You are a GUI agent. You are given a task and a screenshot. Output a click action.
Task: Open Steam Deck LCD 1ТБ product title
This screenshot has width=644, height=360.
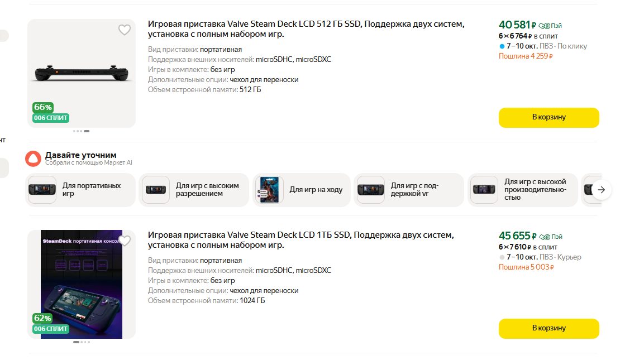coord(300,240)
